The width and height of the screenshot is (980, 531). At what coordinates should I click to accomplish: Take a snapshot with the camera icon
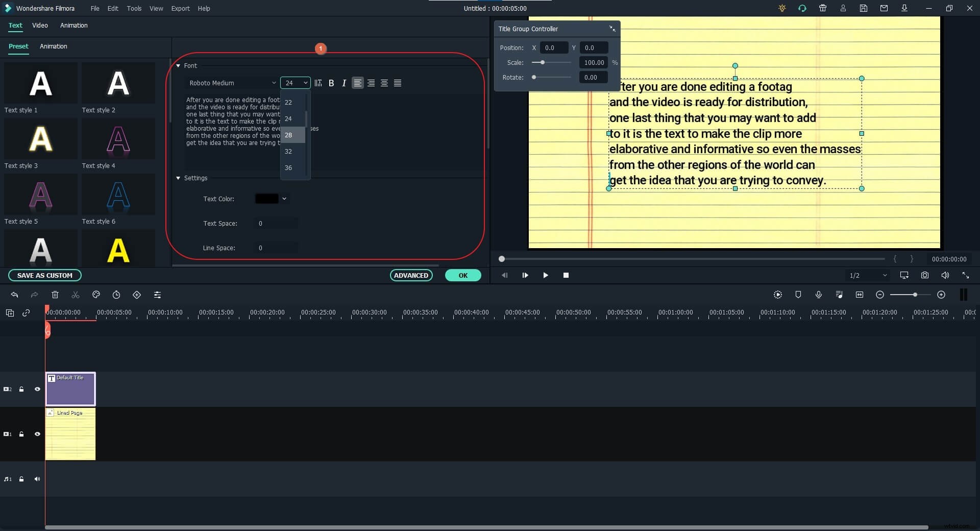coord(924,275)
